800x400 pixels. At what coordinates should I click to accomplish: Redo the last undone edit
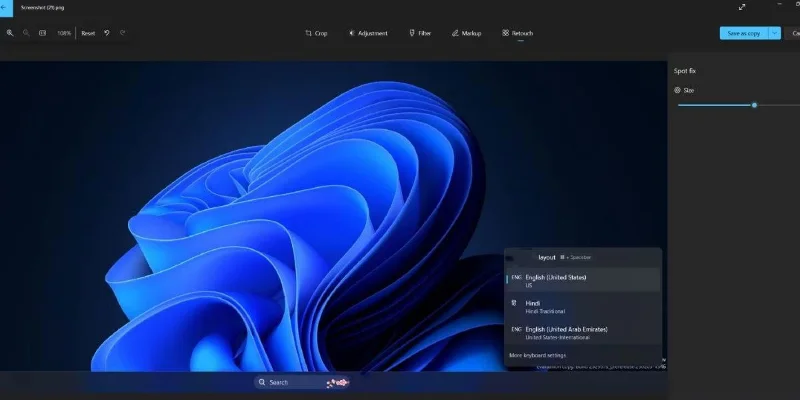click(122, 33)
